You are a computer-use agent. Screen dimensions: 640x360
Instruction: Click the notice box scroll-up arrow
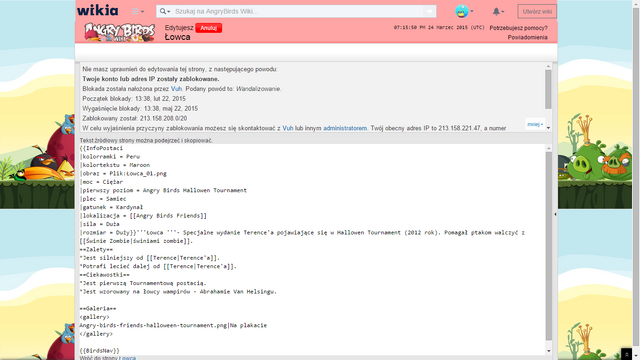click(548, 66)
